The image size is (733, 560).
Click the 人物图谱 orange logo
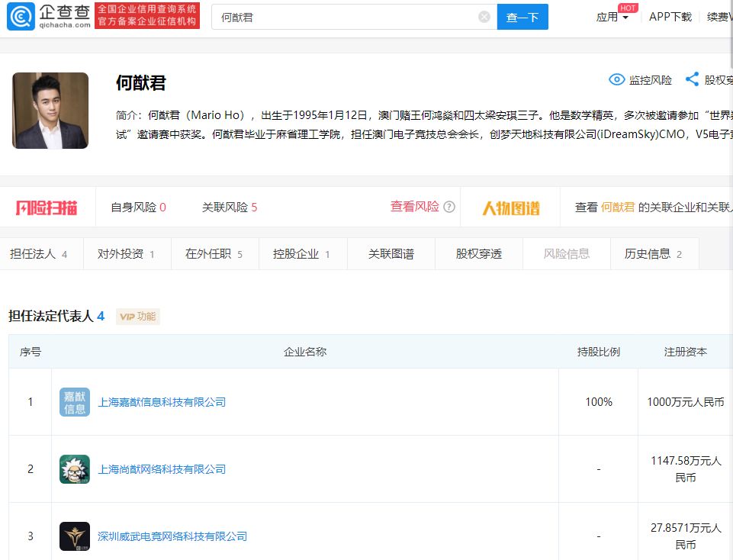511,208
